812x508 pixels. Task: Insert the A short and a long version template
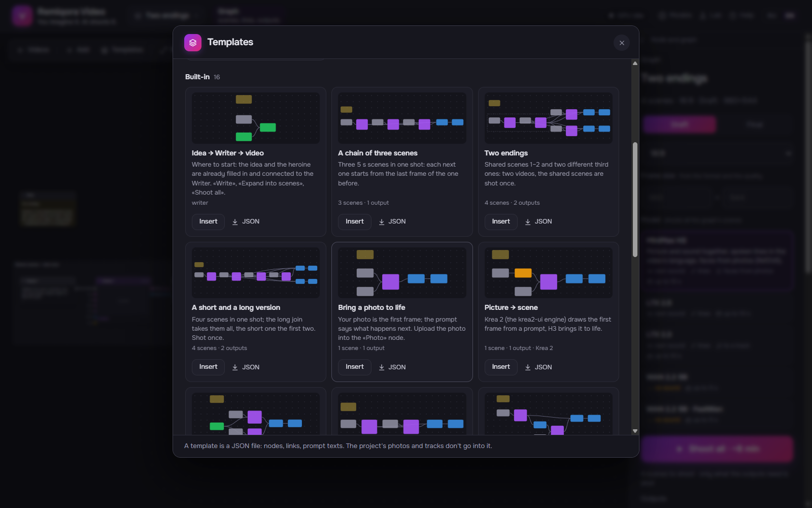(208, 367)
